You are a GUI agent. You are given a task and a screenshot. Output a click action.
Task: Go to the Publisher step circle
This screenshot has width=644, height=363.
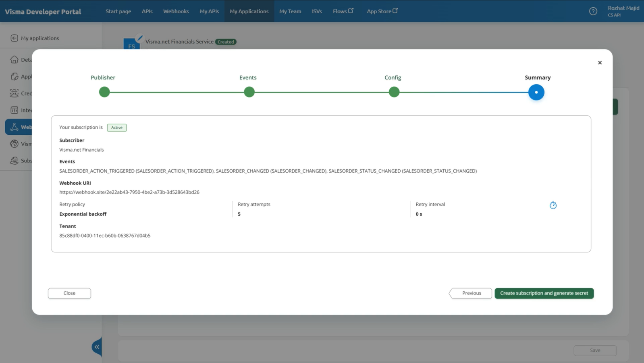click(104, 92)
